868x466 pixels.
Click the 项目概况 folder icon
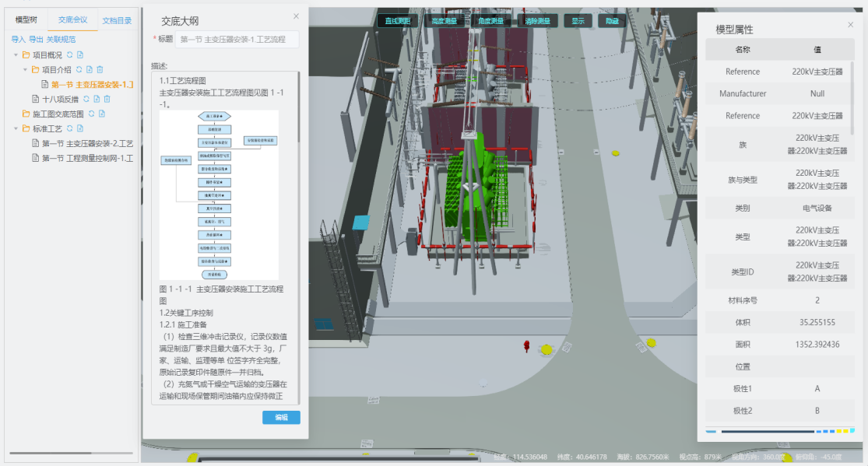click(x=26, y=54)
